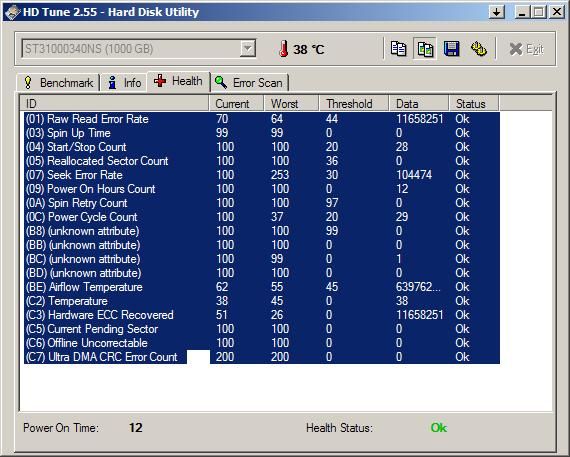The width and height of the screenshot is (570, 457).
Task: Click Ok status in the Raw Read Error Rate row
Action: point(462,119)
